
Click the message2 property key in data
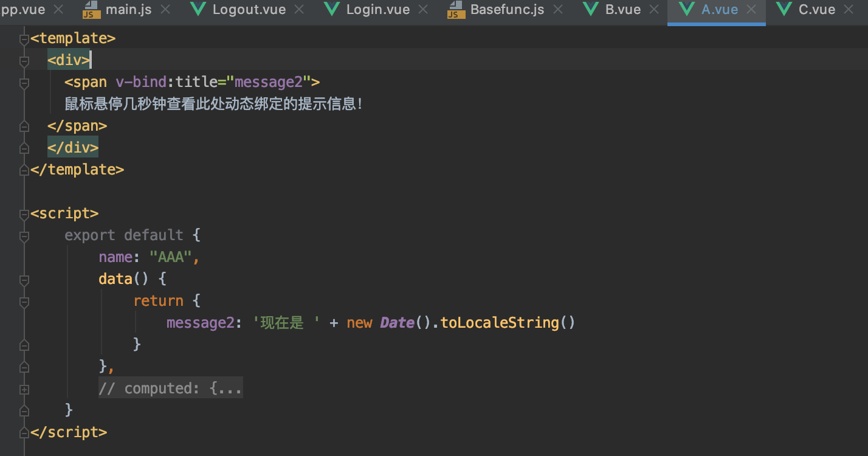pyautogui.click(x=201, y=322)
